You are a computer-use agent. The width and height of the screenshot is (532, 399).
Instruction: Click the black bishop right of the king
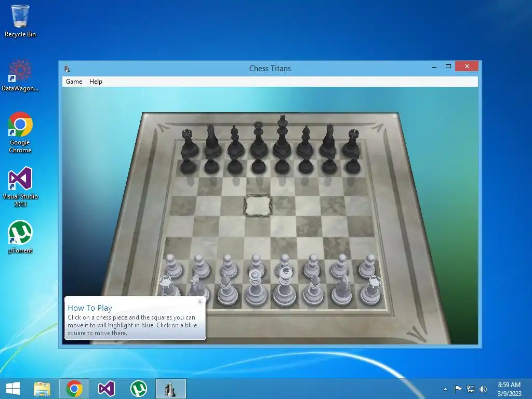(305, 142)
